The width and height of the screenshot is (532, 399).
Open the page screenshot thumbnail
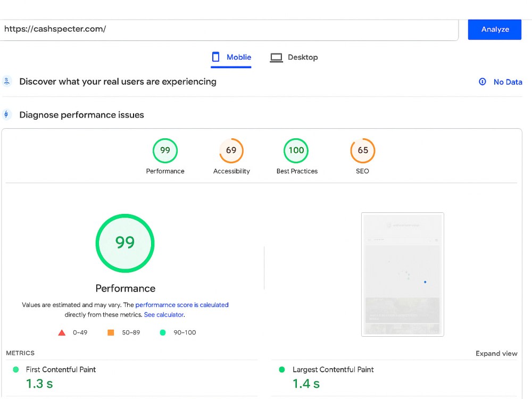(x=403, y=275)
